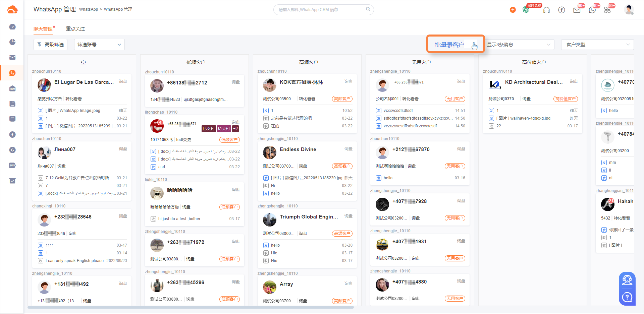
Task: Click the 待支付 tag
Action: click(x=224, y=129)
